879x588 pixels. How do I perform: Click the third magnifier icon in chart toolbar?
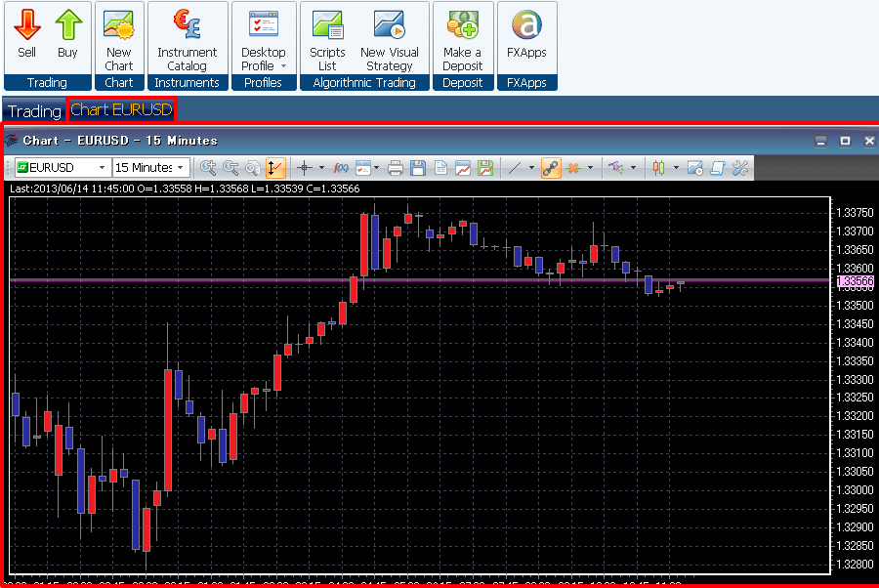coord(253,168)
